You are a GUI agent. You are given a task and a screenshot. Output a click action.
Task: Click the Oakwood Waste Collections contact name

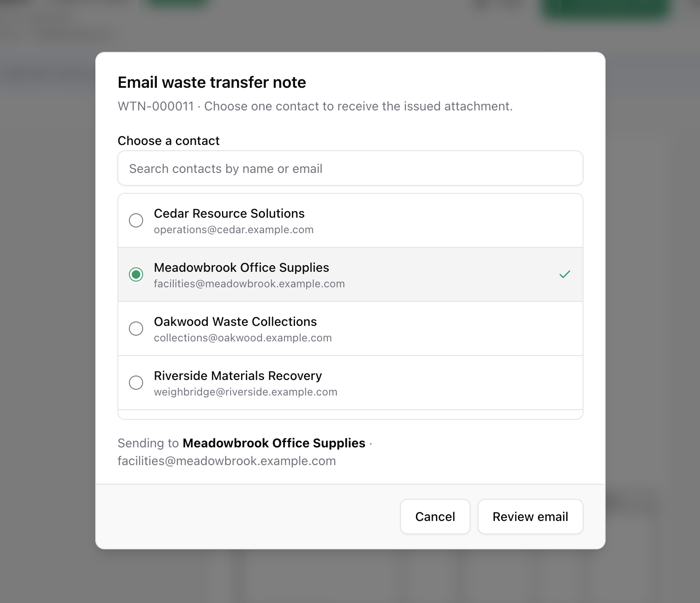235,321
